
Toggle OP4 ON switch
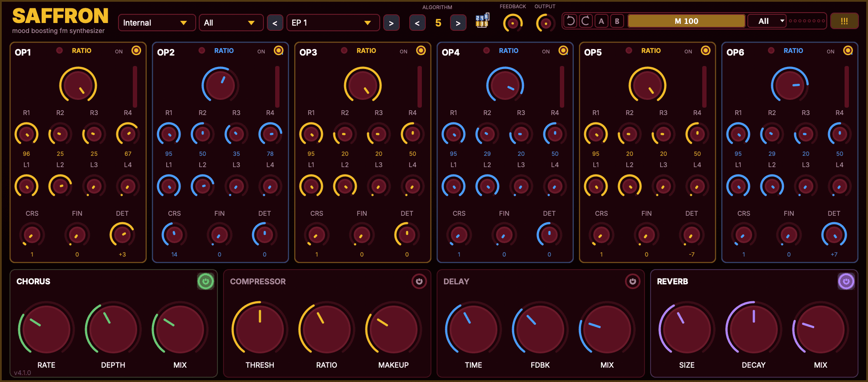pyautogui.click(x=563, y=51)
